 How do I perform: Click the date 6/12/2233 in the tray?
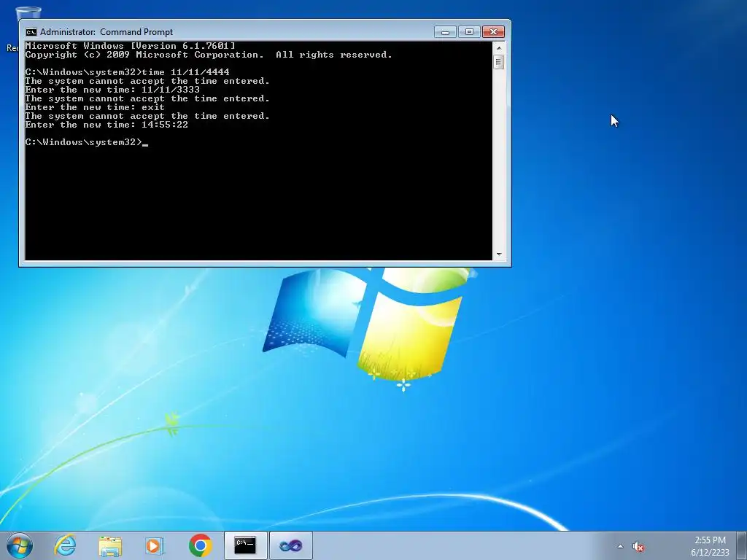(x=710, y=553)
